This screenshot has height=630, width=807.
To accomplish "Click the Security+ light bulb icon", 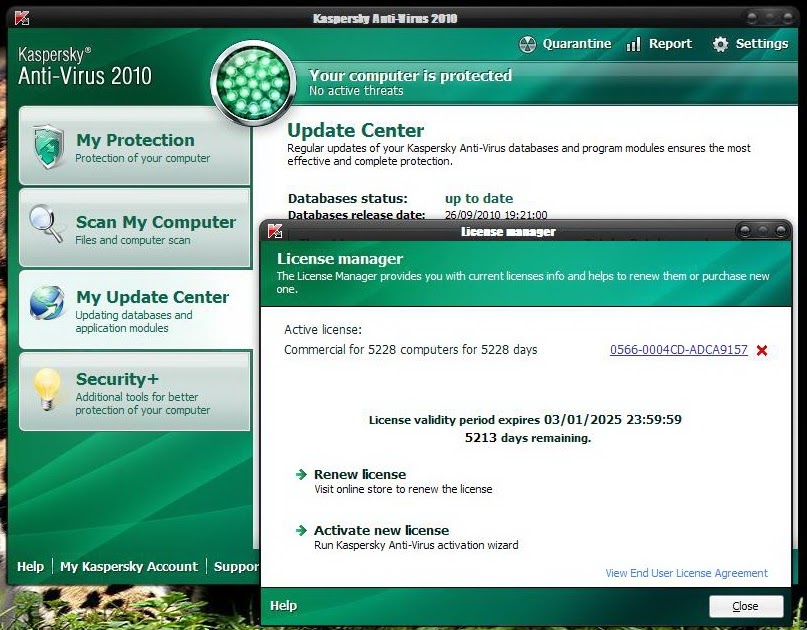I will click(47, 389).
